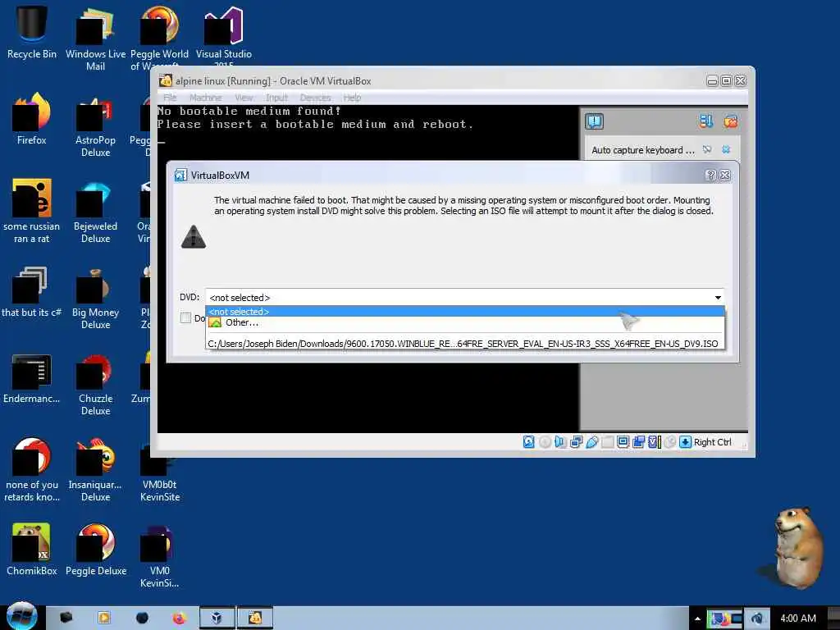The height and width of the screenshot is (630, 840).
Task: Open the File menu in VirtualBox
Action: coord(170,98)
